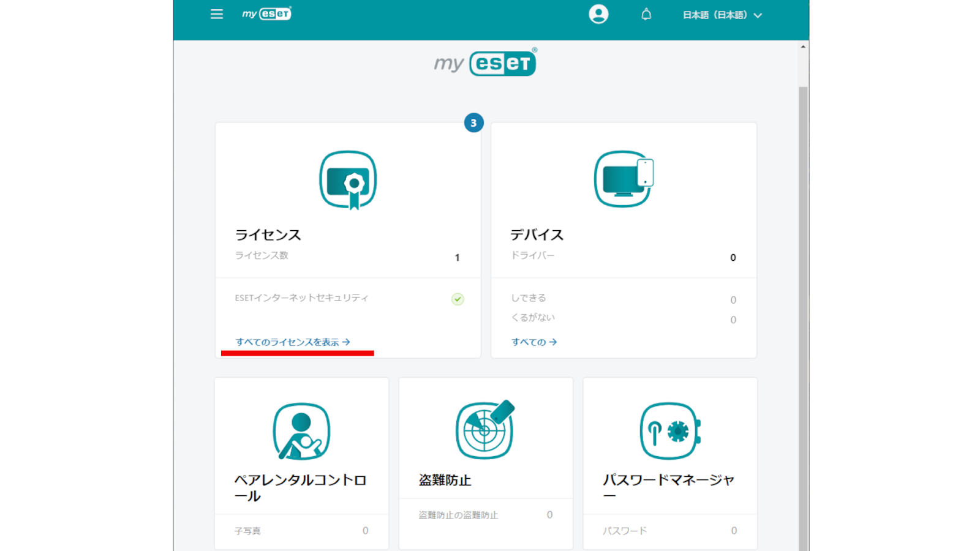
Task: Click 盗難防止の盗難防止 row label
Action: point(458,515)
